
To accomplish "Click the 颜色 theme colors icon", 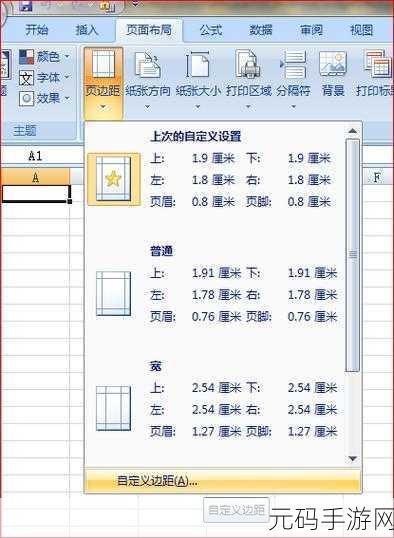I will point(26,57).
